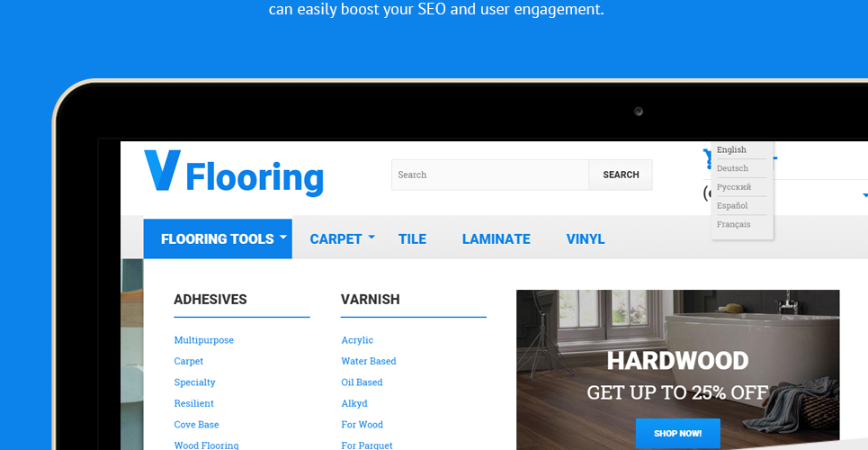Click the Varnish column heading
Screen dimensions: 868x450
[370, 300]
